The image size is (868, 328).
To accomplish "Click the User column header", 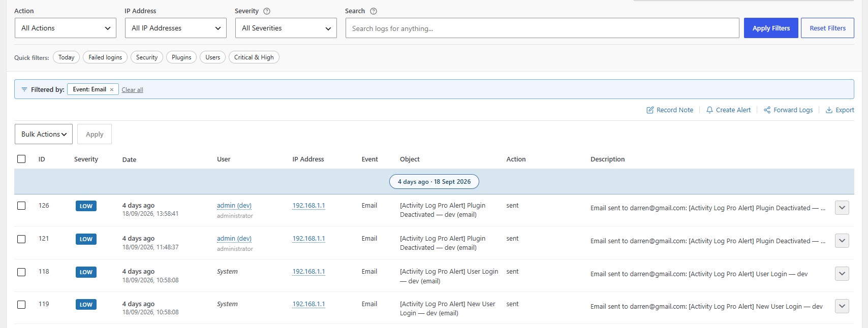I will (224, 159).
